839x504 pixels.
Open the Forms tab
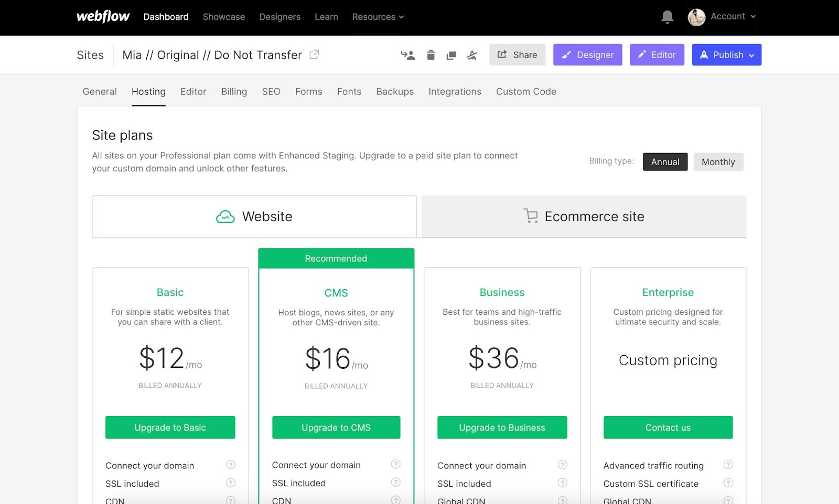pyautogui.click(x=309, y=92)
